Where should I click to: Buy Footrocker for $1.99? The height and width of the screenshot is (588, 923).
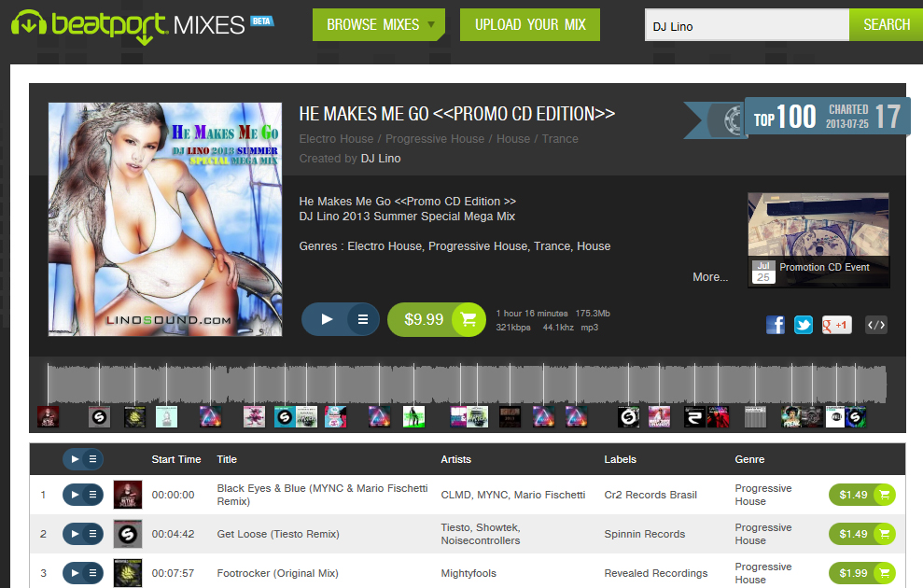[x=861, y=573]
